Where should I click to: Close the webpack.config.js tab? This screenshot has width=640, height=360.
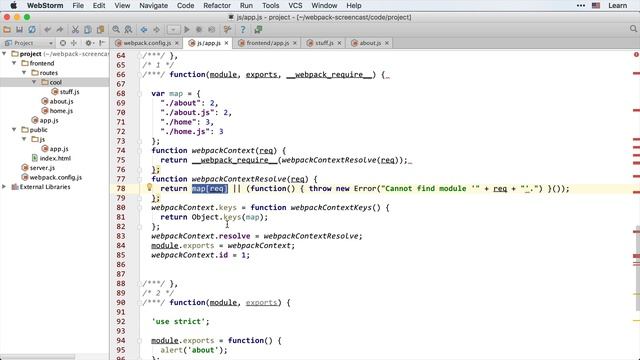[x=177, y=43]
